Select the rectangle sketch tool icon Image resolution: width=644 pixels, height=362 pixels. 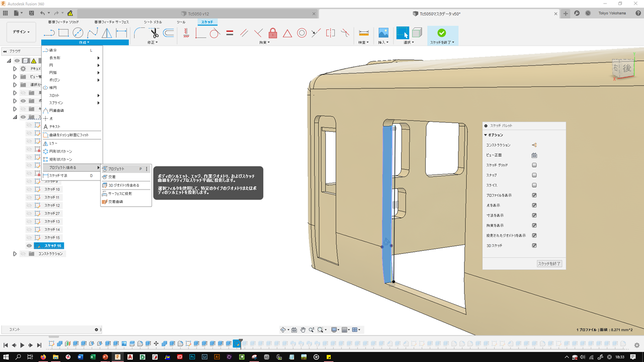click(63, 33)
